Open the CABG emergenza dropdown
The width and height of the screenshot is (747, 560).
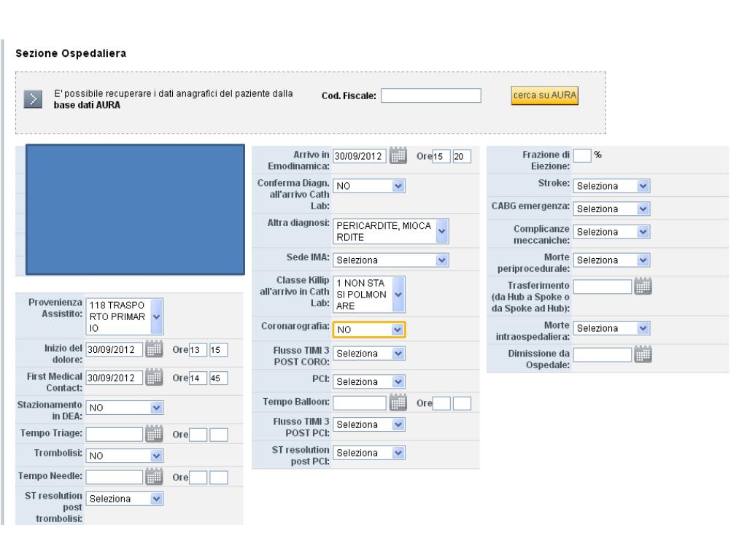tap(612, 209)
